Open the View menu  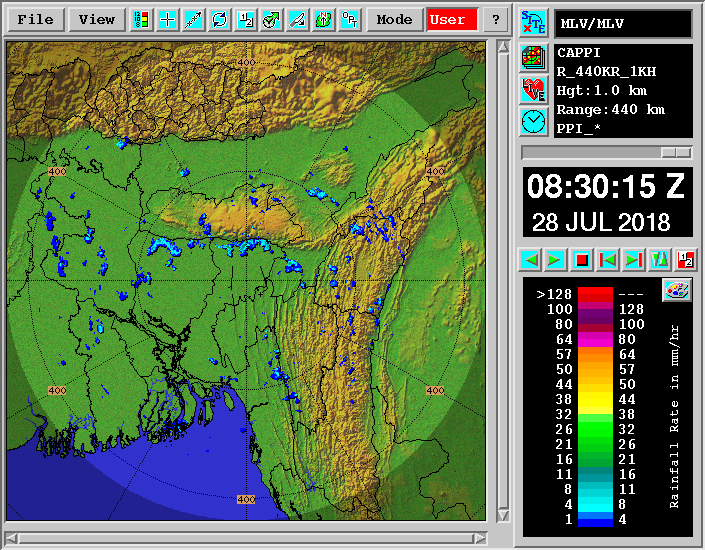[97, 20]
